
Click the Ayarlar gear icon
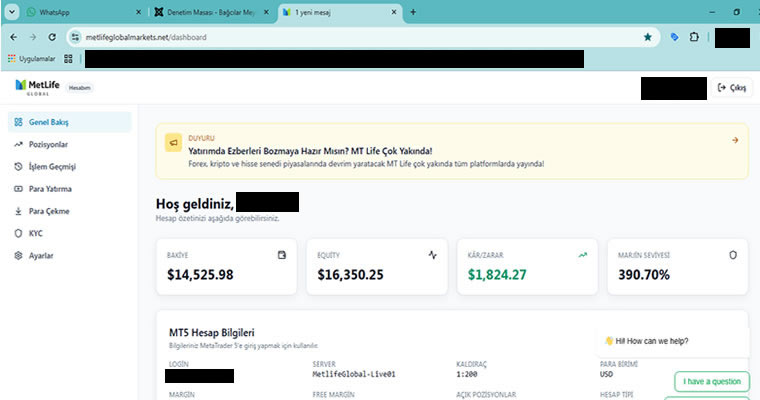(x=18, y=256)
